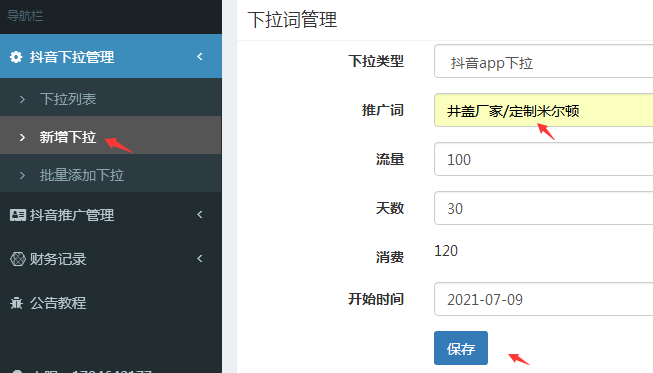Click the 保存 button

tap(461, 348)
